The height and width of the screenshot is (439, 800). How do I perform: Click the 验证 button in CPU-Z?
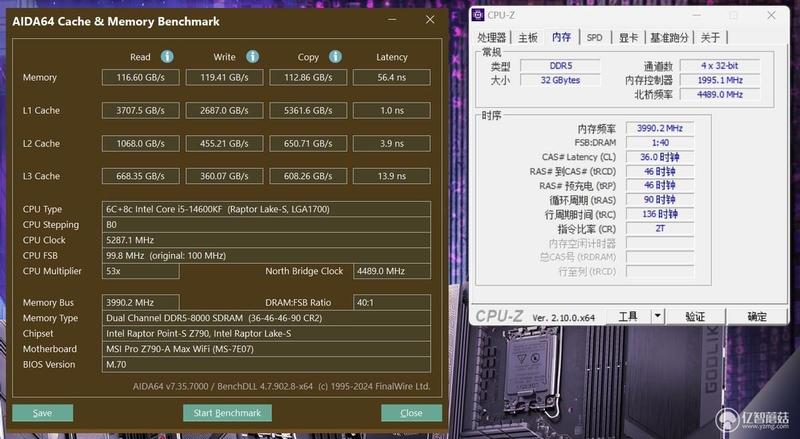(x=695, y=316)
